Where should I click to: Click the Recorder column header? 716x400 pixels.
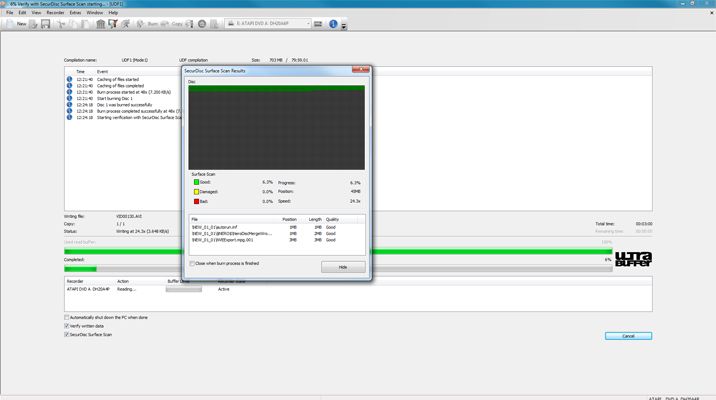75,281
